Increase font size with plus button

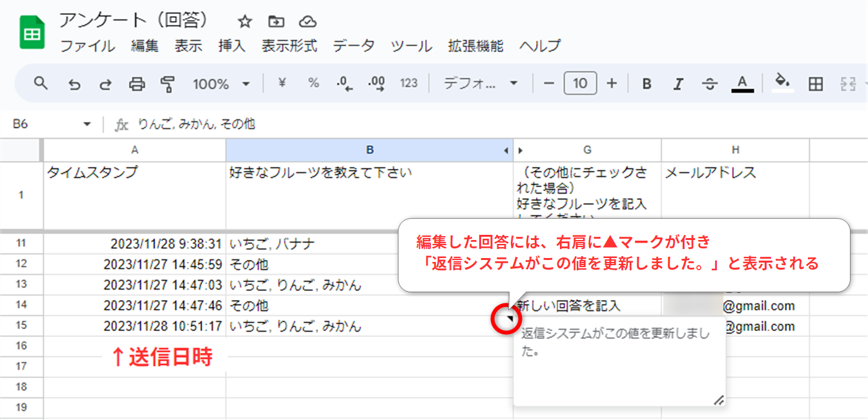click(612, 84)
